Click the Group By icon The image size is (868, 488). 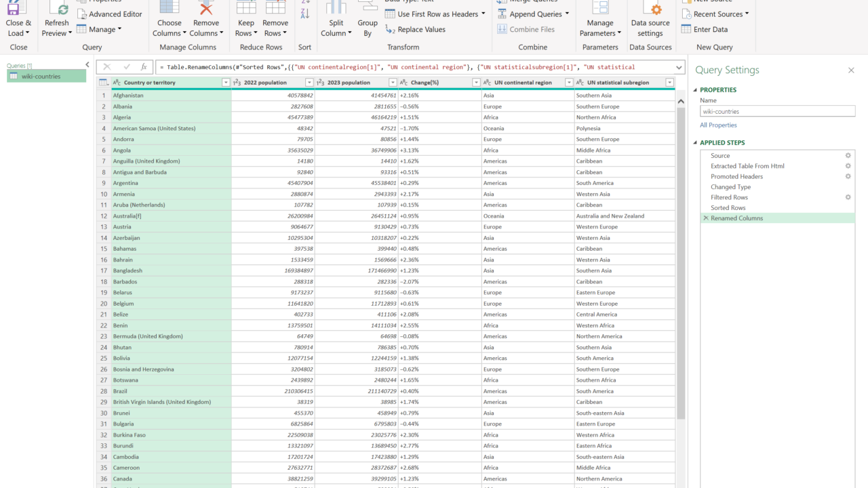pos(368,8)
